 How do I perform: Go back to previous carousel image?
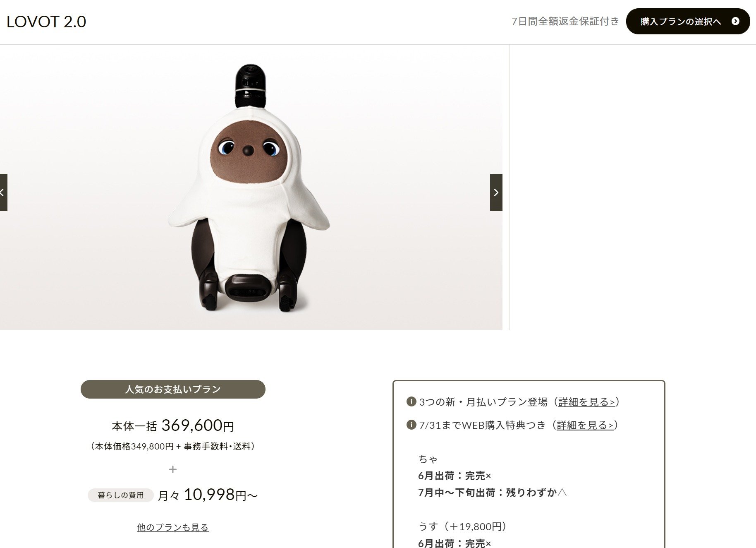(x=3, y=192)
